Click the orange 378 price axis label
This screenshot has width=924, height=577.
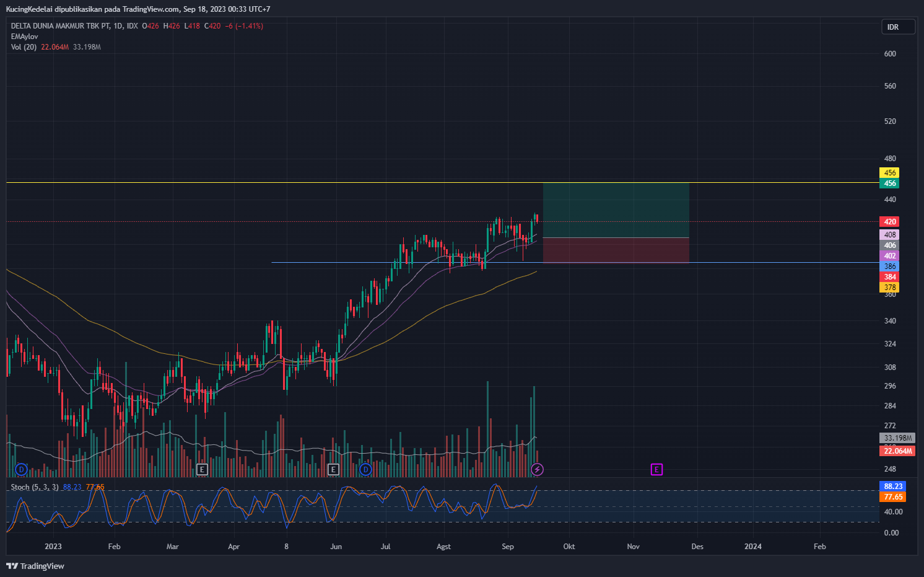click(x=889, y=288)
